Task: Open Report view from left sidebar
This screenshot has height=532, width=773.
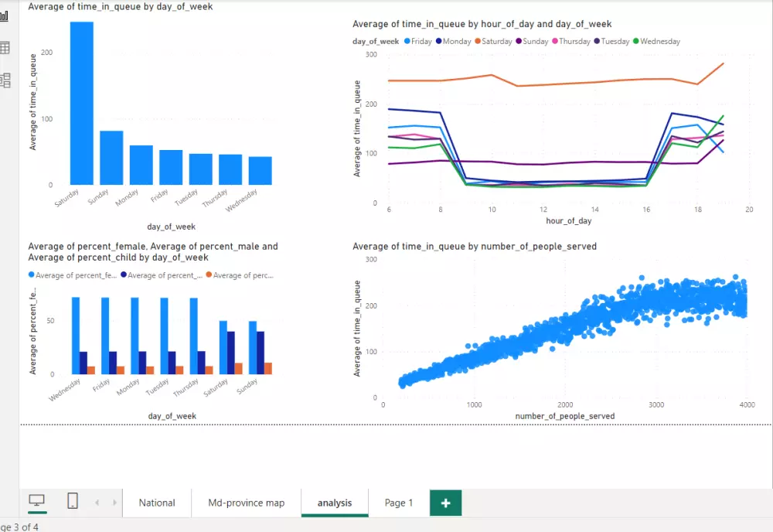Action: (x=4, y=15)
